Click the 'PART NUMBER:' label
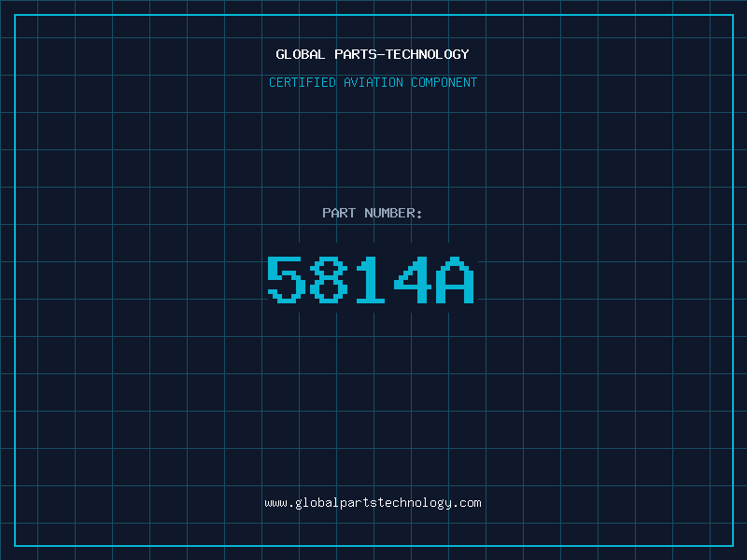Image resolution: width=747 pixels, height=560 pixels. 373,213
